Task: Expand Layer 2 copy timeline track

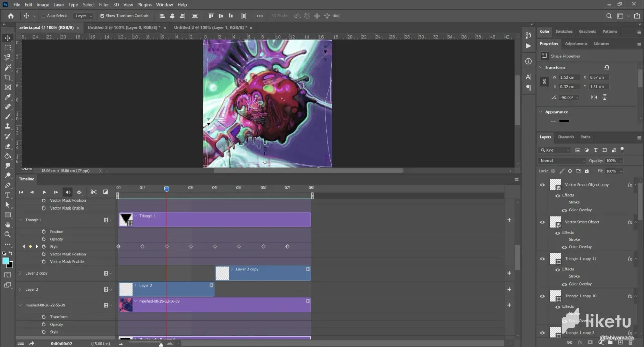Action: [x=20, y=273]
